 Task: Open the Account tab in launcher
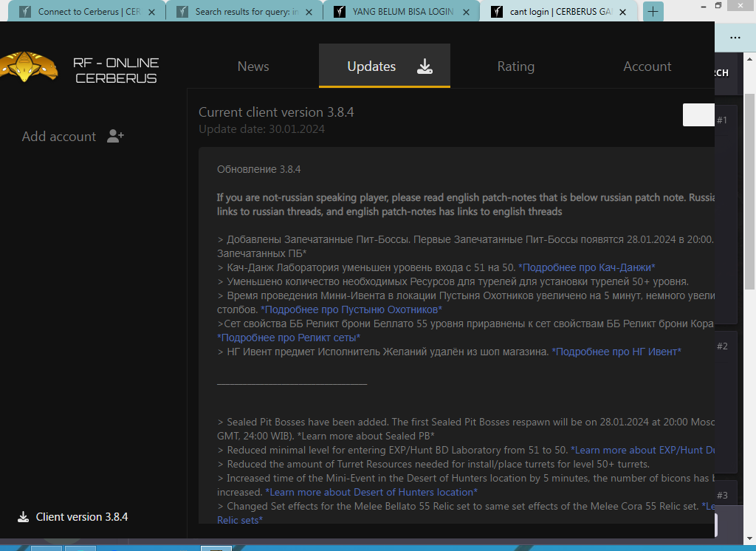(x=647, y=66)
